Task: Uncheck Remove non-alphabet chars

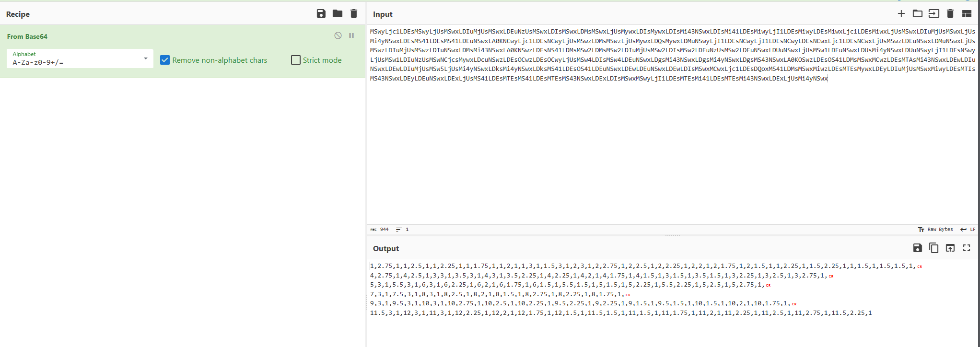Action: click(x=165, y=60)
